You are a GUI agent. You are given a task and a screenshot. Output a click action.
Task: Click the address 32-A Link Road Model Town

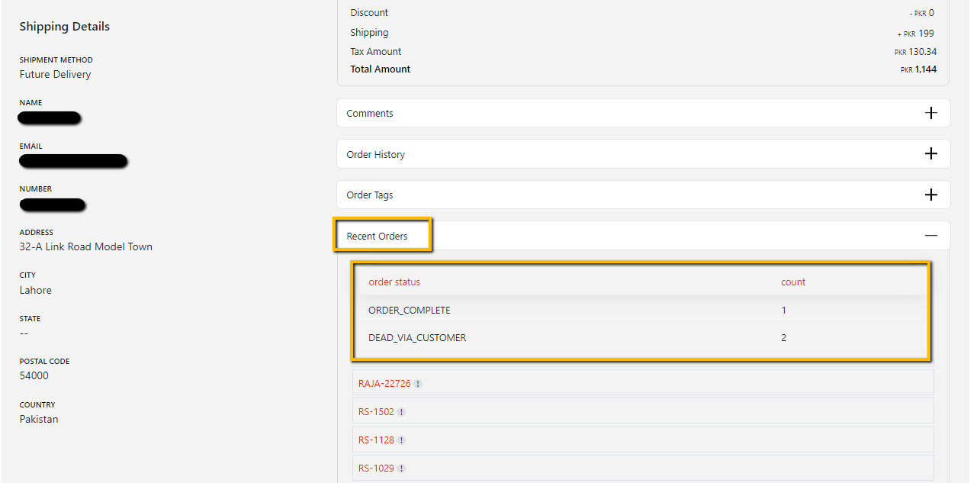coord(85,246)
